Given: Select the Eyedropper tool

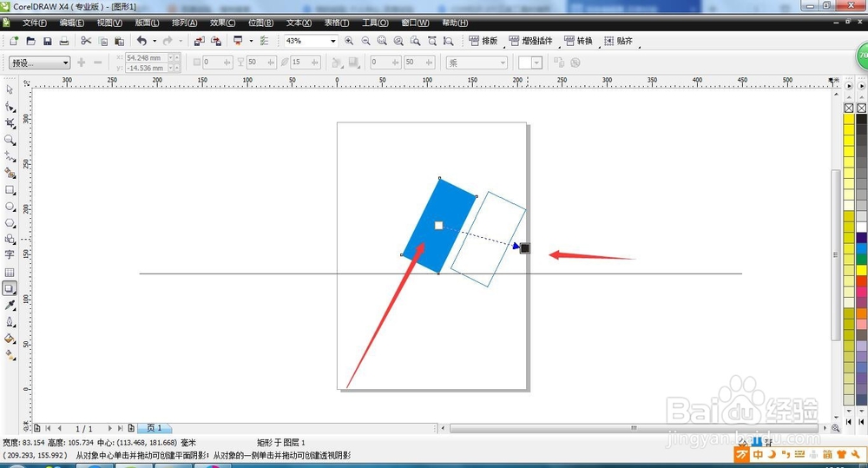Looking at the screenshot, I should (10, 305).
